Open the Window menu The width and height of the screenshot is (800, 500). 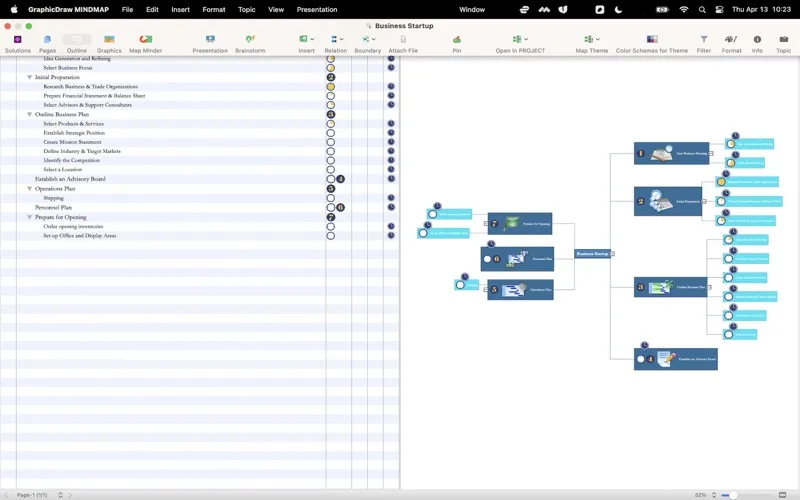472,9
